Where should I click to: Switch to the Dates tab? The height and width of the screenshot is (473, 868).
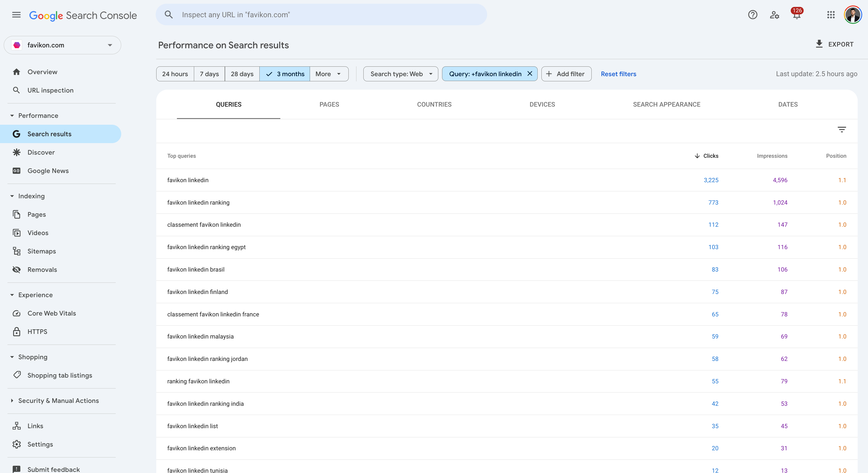pos(788,105)
